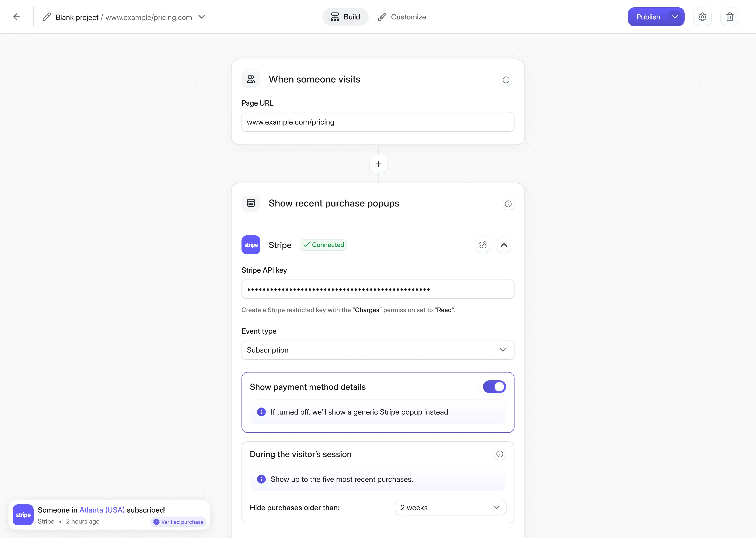Screen dimensions: 756x538
Task: Open Publish options dropdown arrow
Action: click(675, 17)
